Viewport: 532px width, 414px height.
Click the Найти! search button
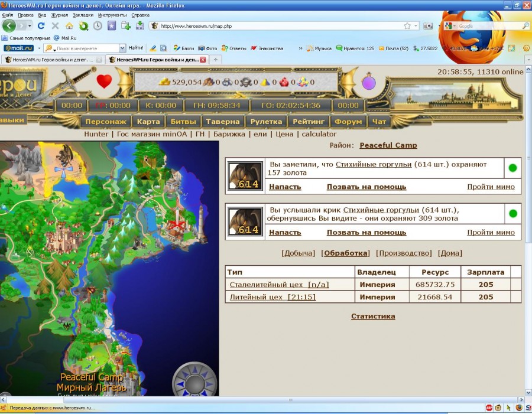coord(136,48)
